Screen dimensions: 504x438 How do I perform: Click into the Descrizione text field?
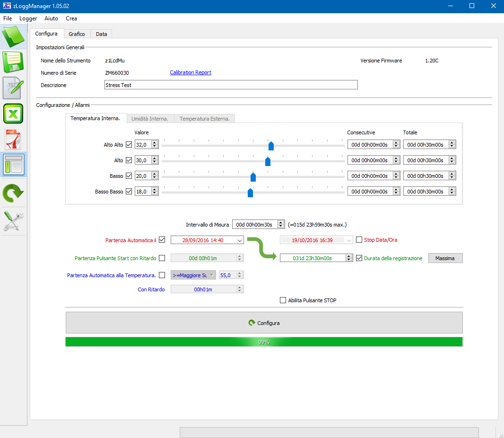click(x=231, y=85)
